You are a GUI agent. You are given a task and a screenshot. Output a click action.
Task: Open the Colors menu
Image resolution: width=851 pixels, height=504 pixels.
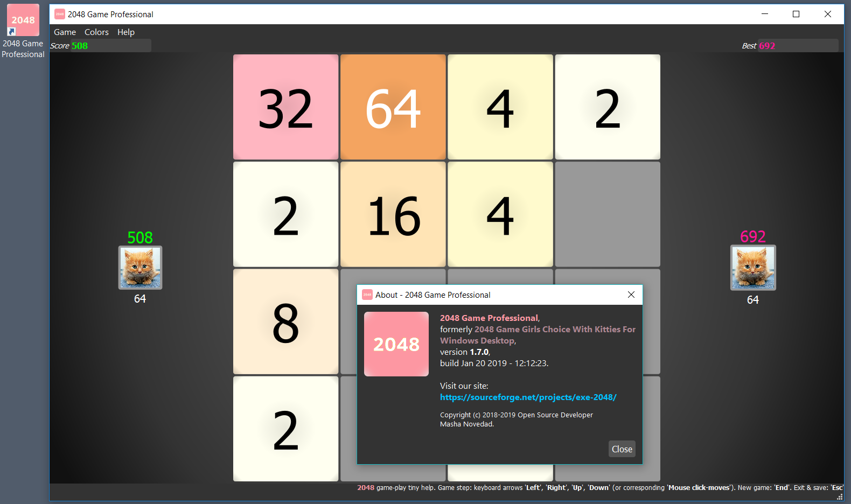96,32
